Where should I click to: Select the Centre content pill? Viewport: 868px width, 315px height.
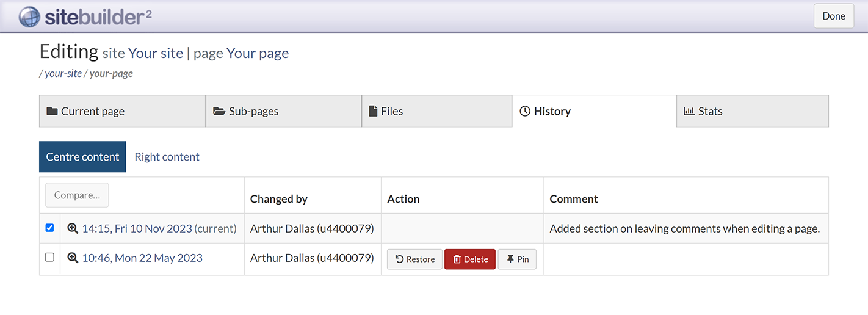82,157
